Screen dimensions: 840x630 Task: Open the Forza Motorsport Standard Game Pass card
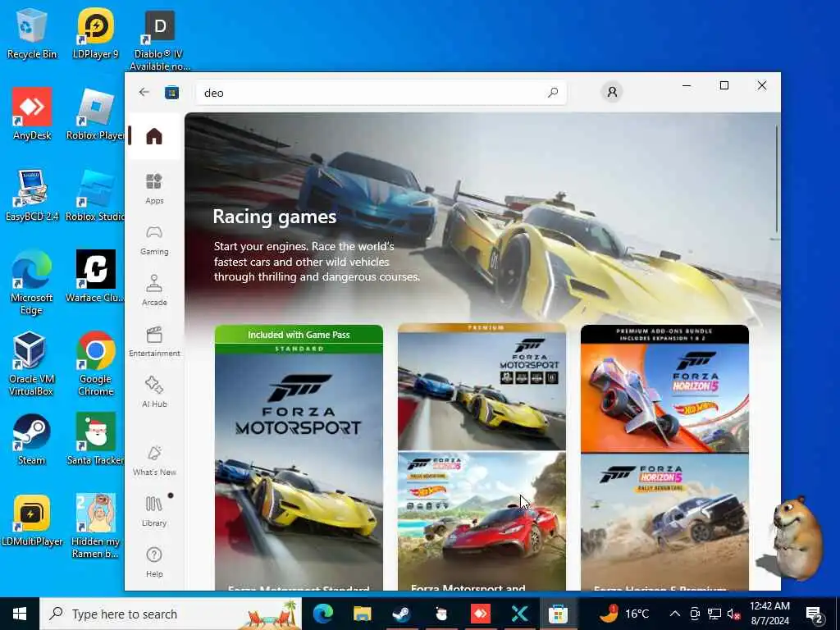pyautogui.click(x=299, y=458)
